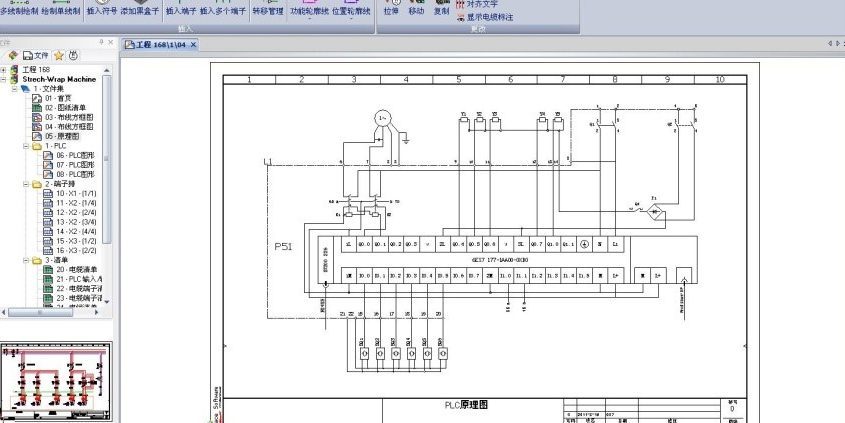Click the 功能轮廓线 function outline tool

pyautogui.click(x=309, y=9)
